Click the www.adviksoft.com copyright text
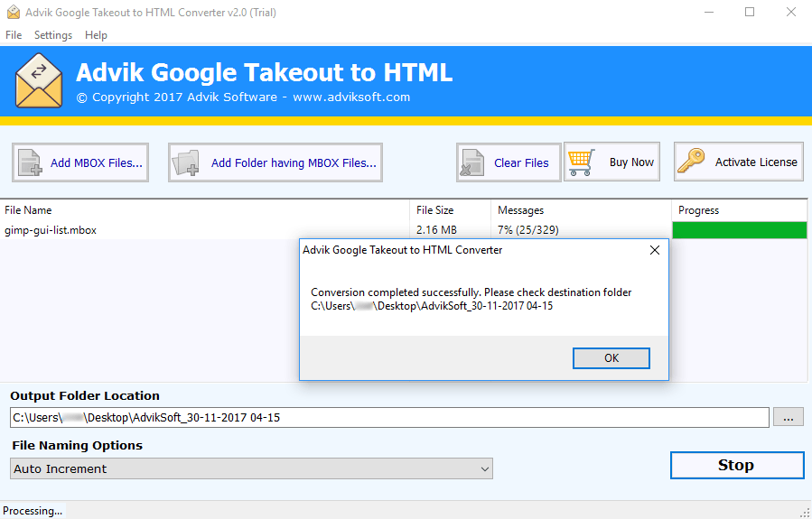The height and width of the screenshot is (519, 812). pos(351,97)
